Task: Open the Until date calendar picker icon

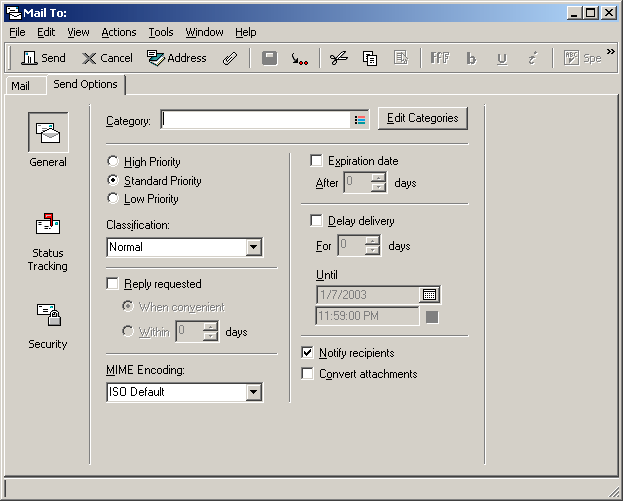Action: tap(430, 295)
